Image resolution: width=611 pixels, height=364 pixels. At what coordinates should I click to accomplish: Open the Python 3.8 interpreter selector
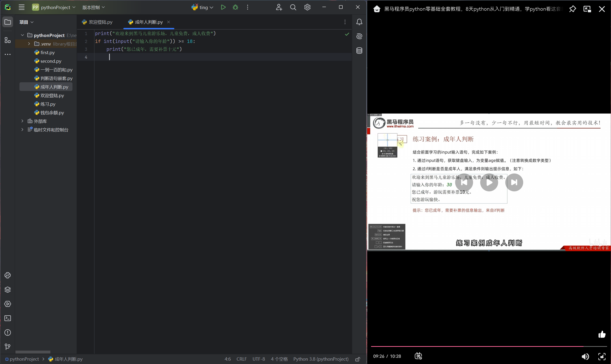321,359
